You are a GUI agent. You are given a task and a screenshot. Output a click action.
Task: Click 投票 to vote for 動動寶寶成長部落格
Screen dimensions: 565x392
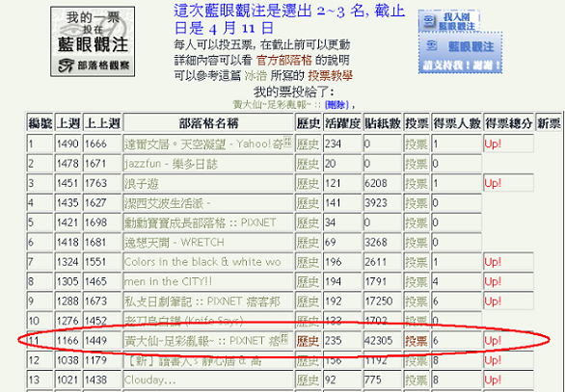(x=417, y=222)
